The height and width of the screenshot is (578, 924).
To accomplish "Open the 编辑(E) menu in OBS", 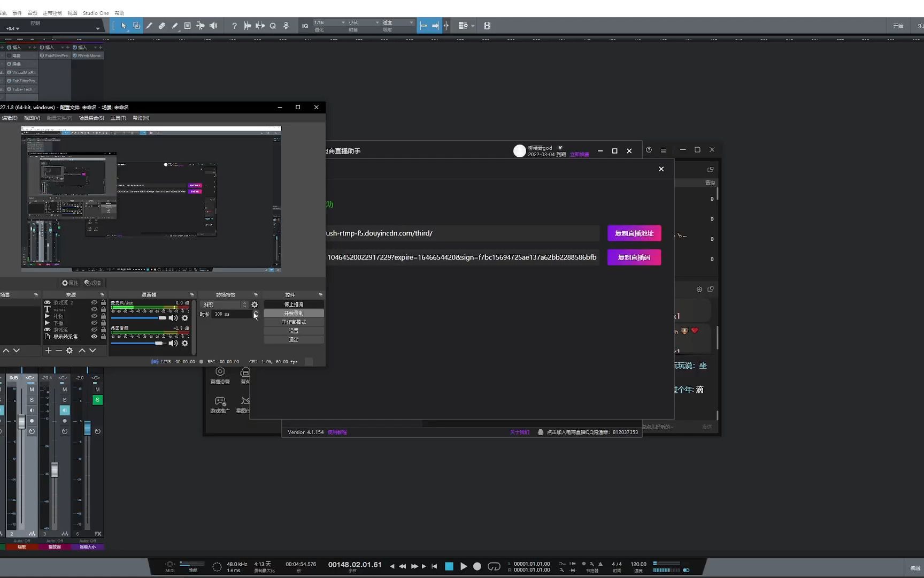I will click(x=9, y=118).
